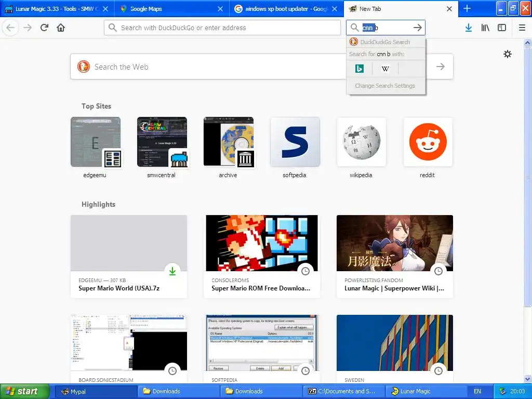Open new tab page settings gear
The height and width of the screenshot is (399, 532).
(x=508, y=54)
